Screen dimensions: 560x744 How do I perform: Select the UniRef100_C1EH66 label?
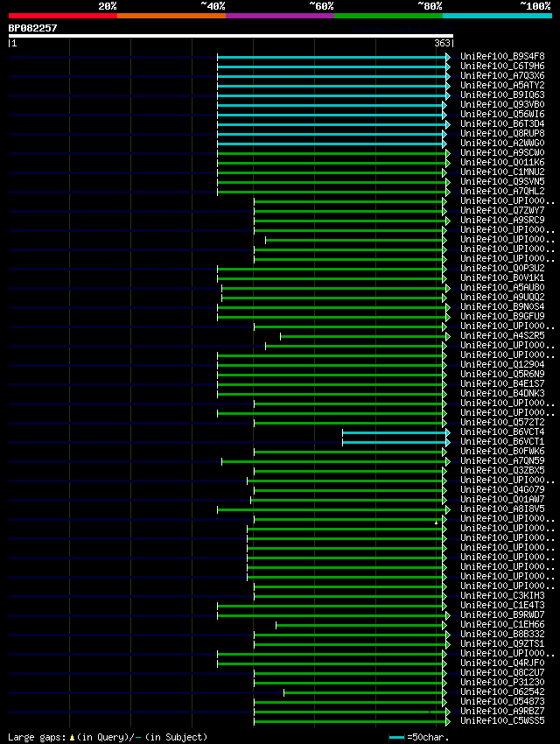[502, 624]
